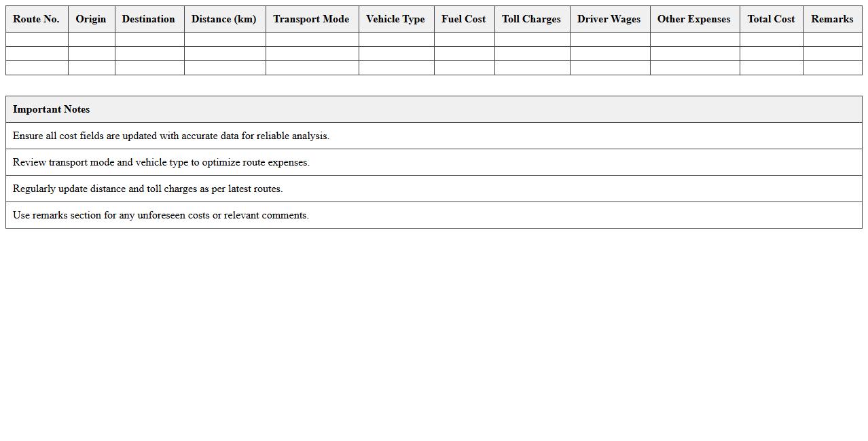Screen dimensions: 868x441
Task: Click the note about the remarks section usage
Action: (x=160, y=215)
